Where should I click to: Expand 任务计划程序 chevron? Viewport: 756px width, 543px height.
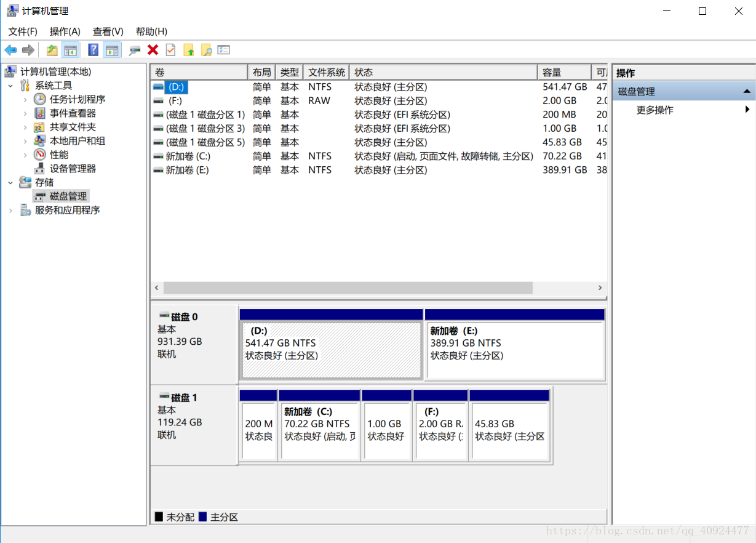point(25,99)
